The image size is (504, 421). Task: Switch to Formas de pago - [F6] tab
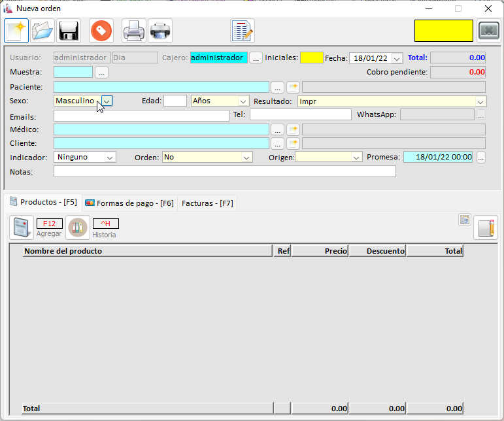129,203
